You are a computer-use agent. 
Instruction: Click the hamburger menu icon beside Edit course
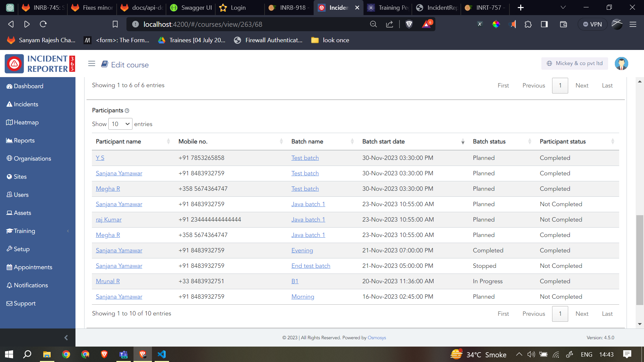[x=92, y=64]
